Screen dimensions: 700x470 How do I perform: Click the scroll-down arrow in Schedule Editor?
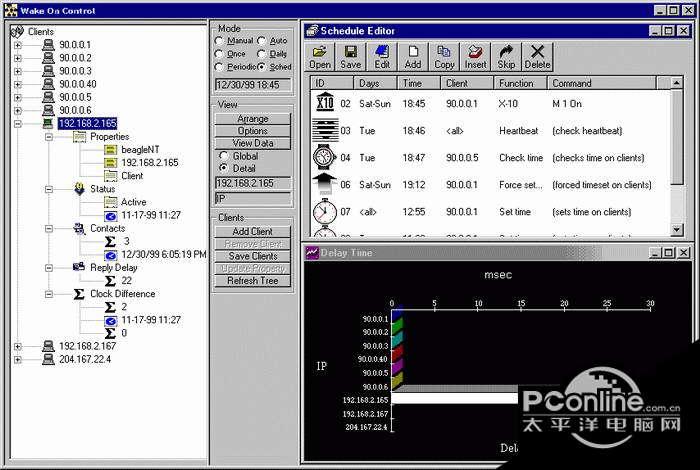click(677, 229)
